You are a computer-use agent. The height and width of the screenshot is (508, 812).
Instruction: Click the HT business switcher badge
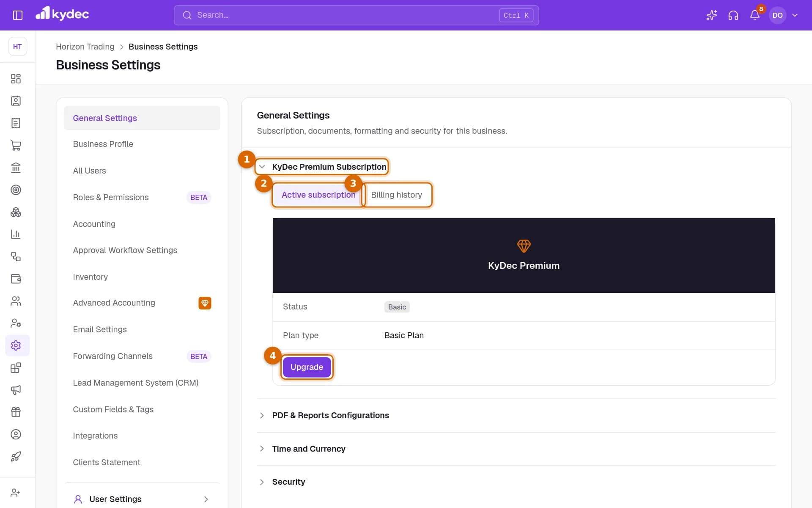point(17,47)
